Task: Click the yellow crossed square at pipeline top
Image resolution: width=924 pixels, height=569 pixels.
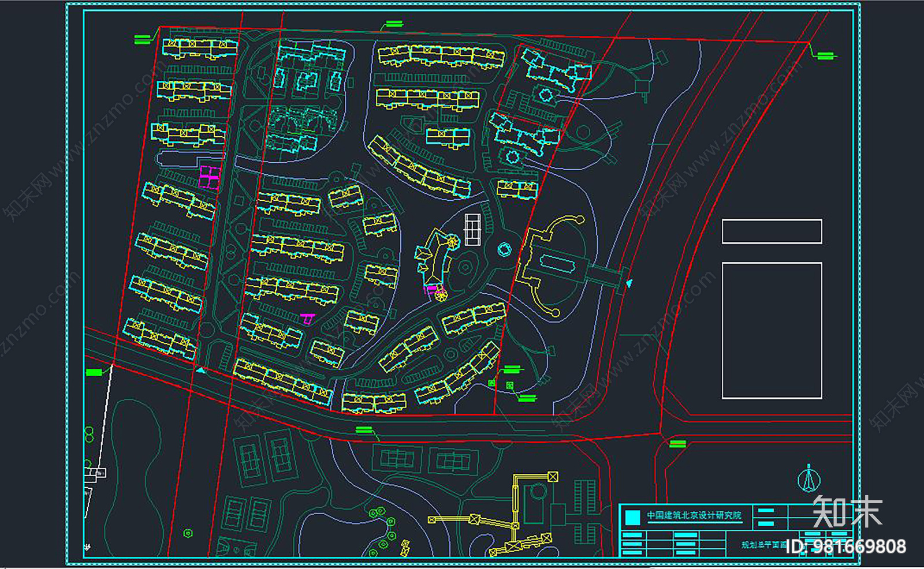Action: tap(553, 477)
